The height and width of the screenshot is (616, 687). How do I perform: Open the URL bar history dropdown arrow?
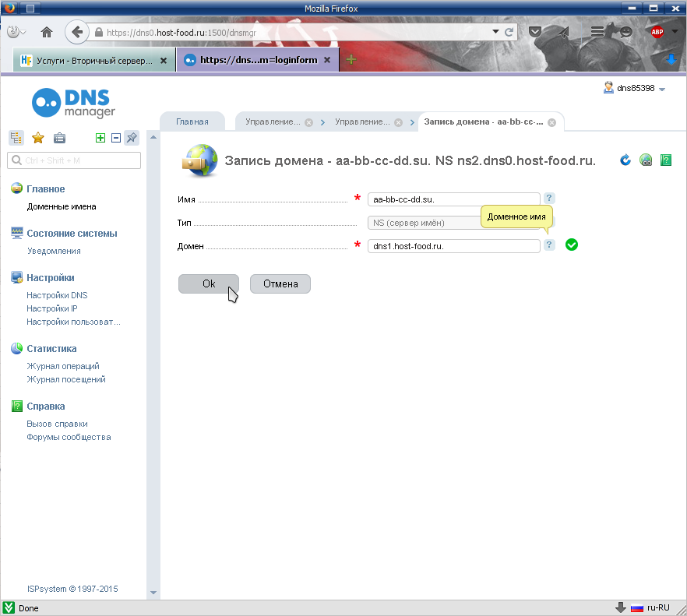(495, 32)
